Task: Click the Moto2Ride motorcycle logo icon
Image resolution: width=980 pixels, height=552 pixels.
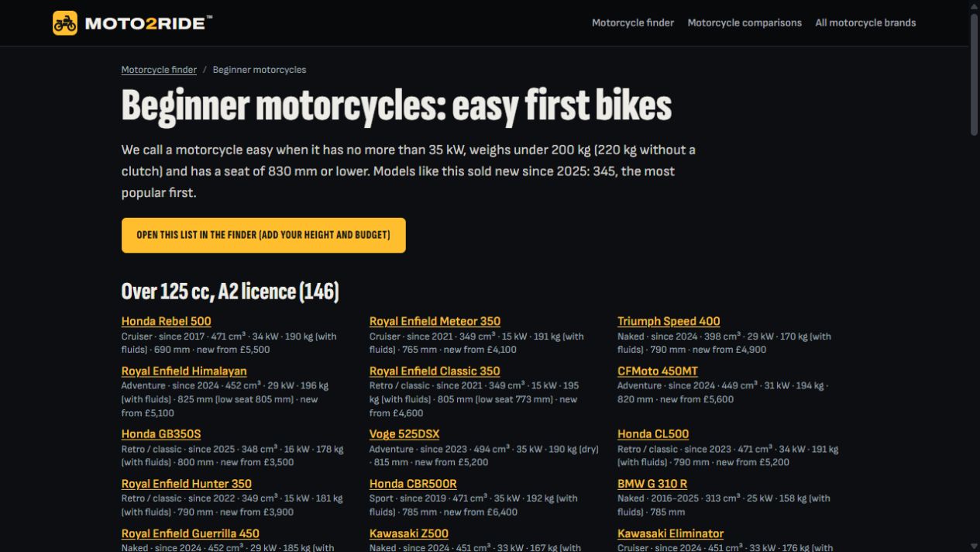Action: click(65, 23)
